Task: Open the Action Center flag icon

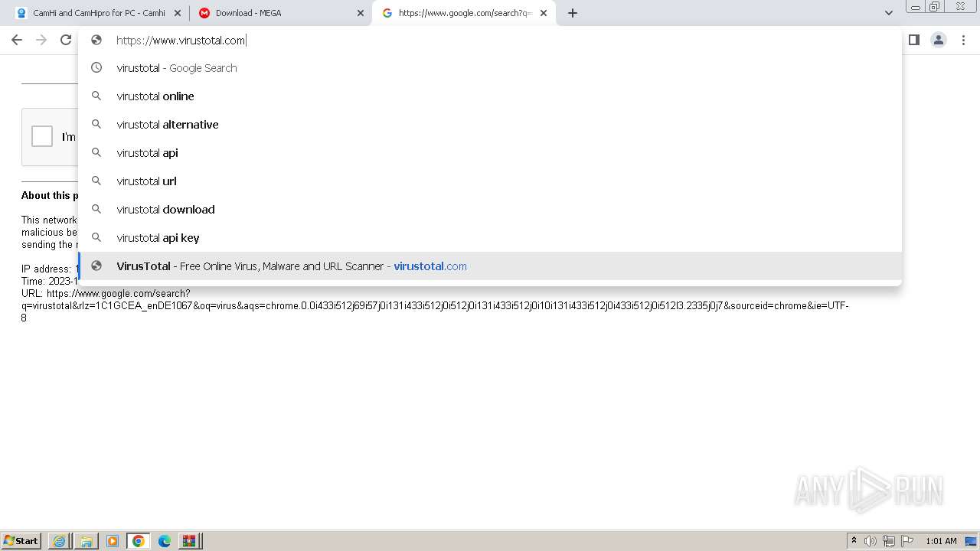Action: tap(907, 541)
